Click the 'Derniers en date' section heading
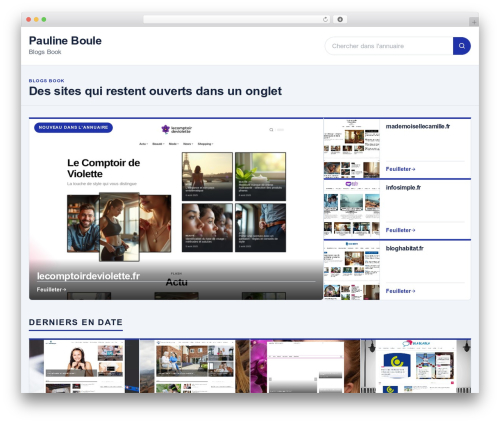 coord(76,322)
